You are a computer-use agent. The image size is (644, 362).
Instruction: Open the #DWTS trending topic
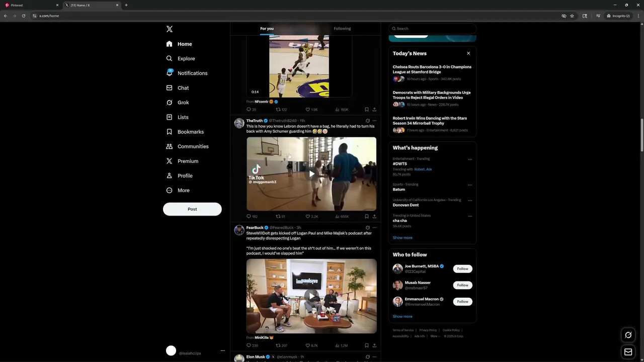point(400,164)
